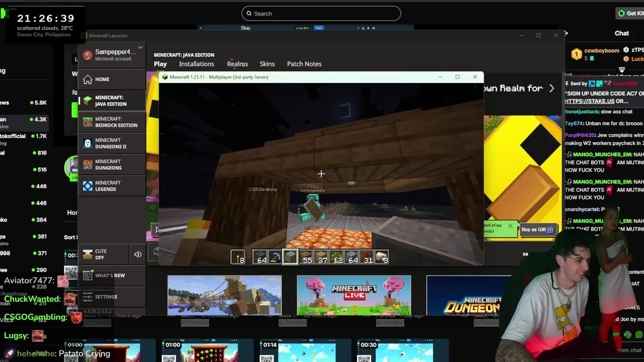Viewport: 644px width, 362px height.
Task: Click the Minecraft 1.21.11 game window title
Action: click(219, 77)
